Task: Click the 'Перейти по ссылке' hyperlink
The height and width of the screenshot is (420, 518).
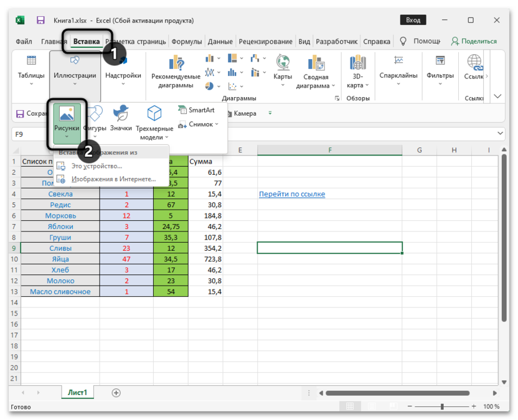Action: tap(291, 194)
